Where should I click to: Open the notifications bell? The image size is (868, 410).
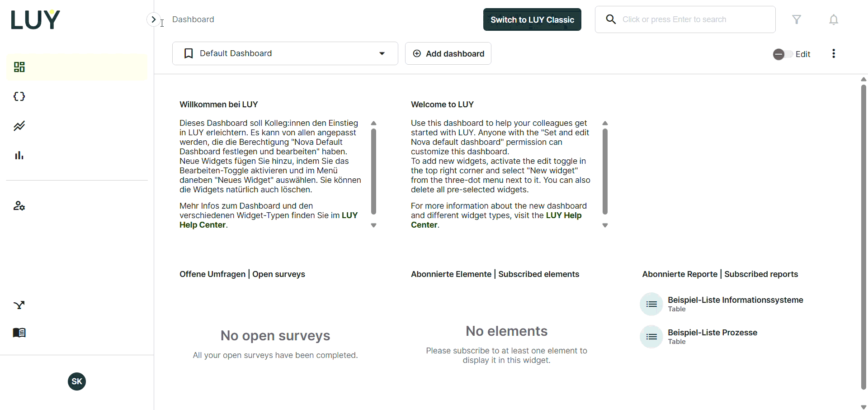(x=834, y=19)
